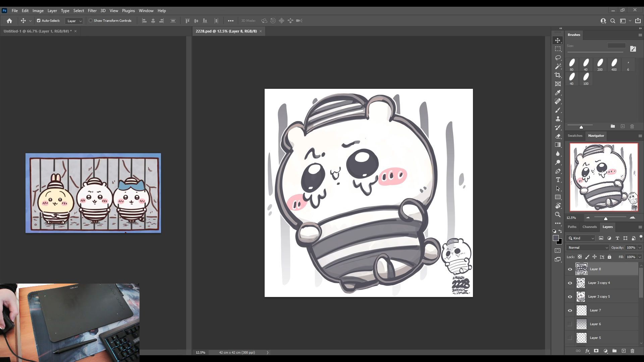Select the Eraser tool

(558, 136)
